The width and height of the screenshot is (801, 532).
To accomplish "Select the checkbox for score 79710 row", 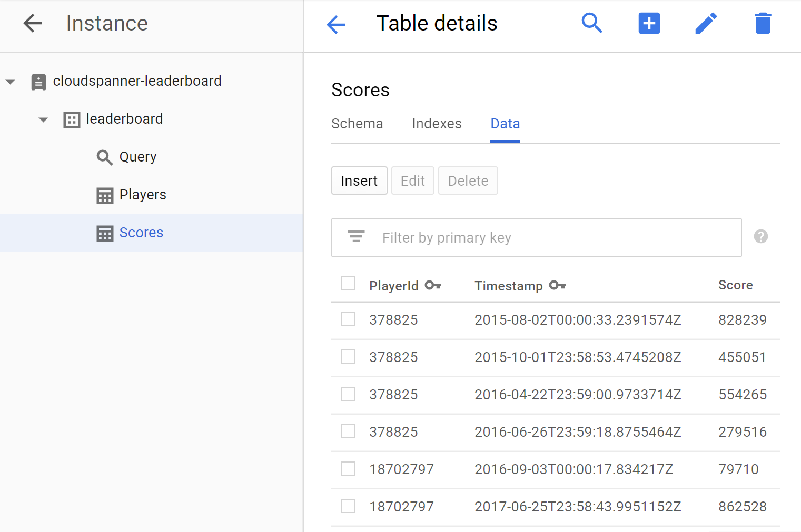I will tap(348, 469).
